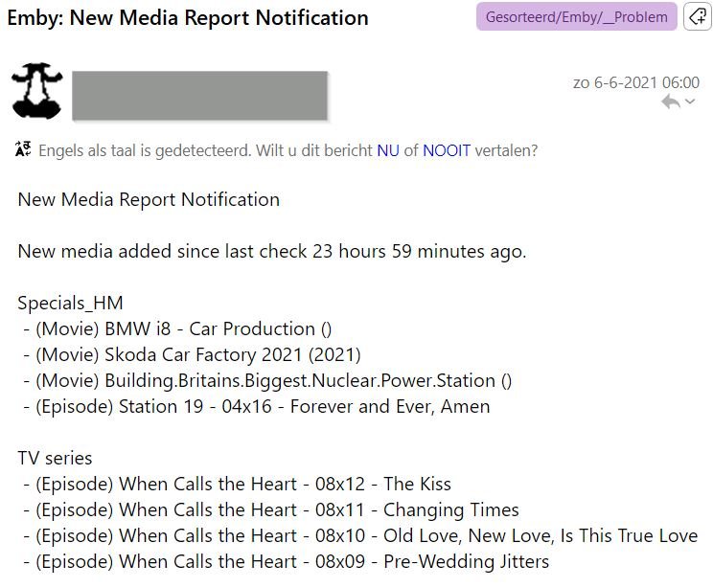Image resolution: width=713 pixels, height=588 pixels.
Task: Click the translate language icon
Action: tap(24, 149)
